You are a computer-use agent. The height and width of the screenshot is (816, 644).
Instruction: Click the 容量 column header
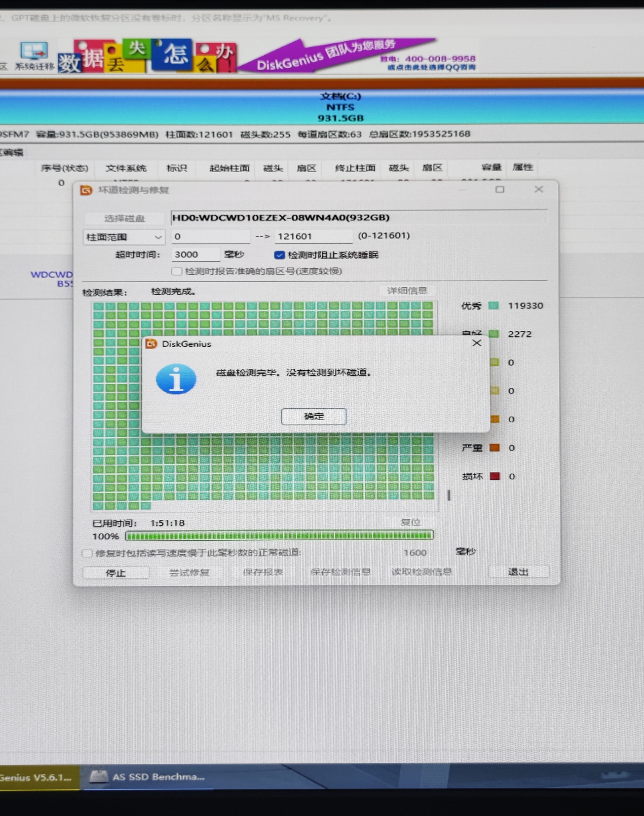pyautogui.click(x=491, y=167)
